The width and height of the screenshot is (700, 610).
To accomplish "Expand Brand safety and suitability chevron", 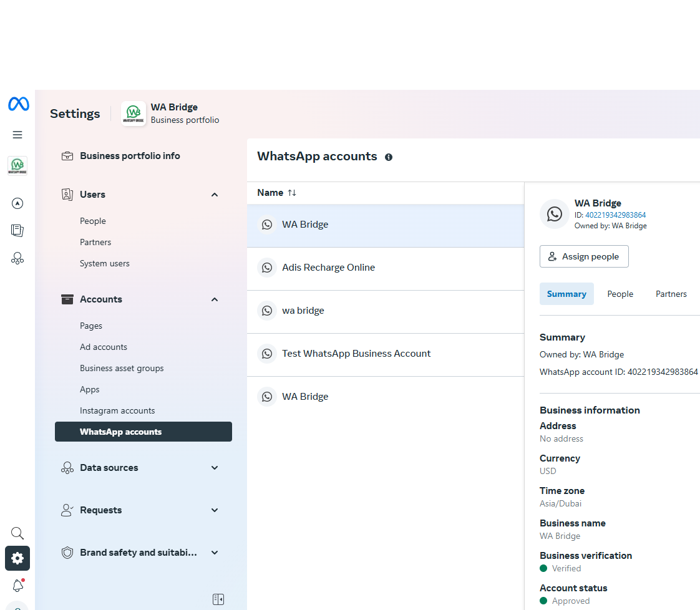I will pos(215,553).
